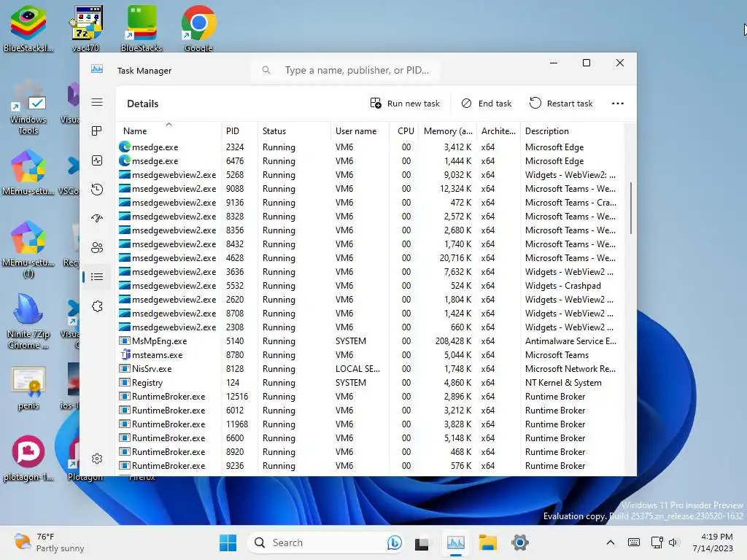
Task: Sort by the Memory column header
Action: (x=448, y=131)
